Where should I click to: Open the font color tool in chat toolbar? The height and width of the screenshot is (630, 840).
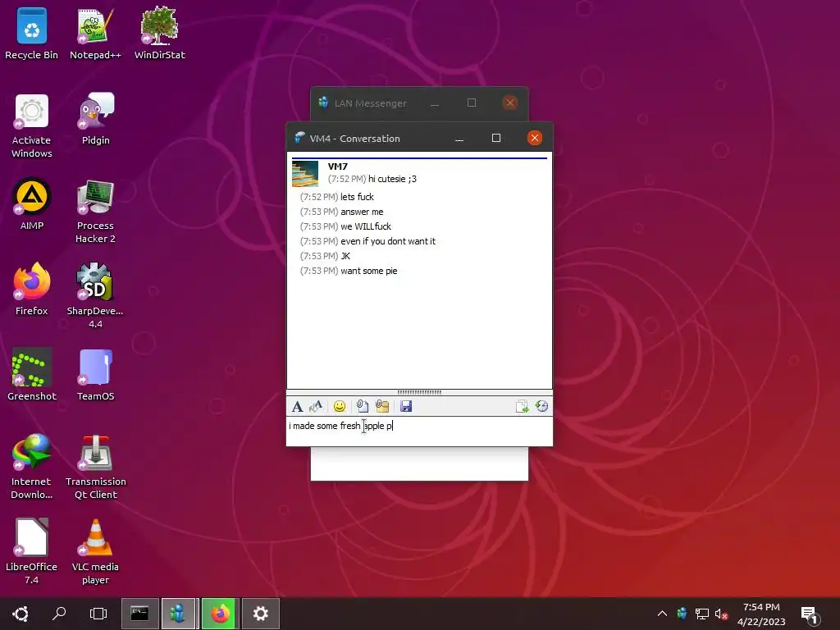click(316, 406)
